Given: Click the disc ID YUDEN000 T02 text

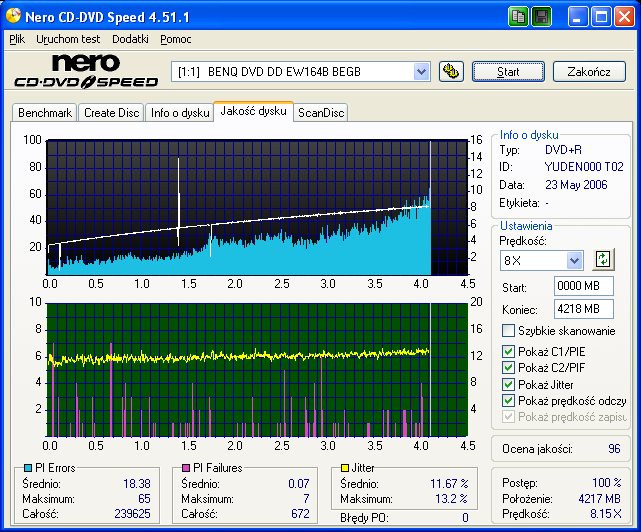Looking at the screenshot, I should point(584,167).
